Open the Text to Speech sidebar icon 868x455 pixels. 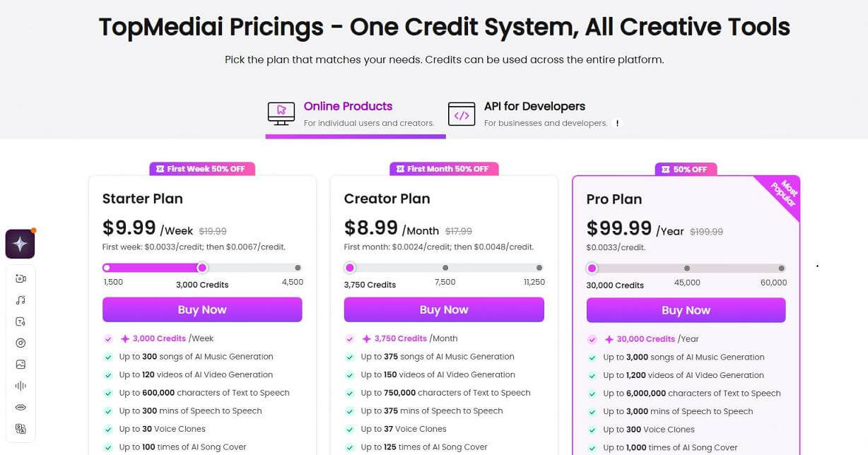point(20,321)
